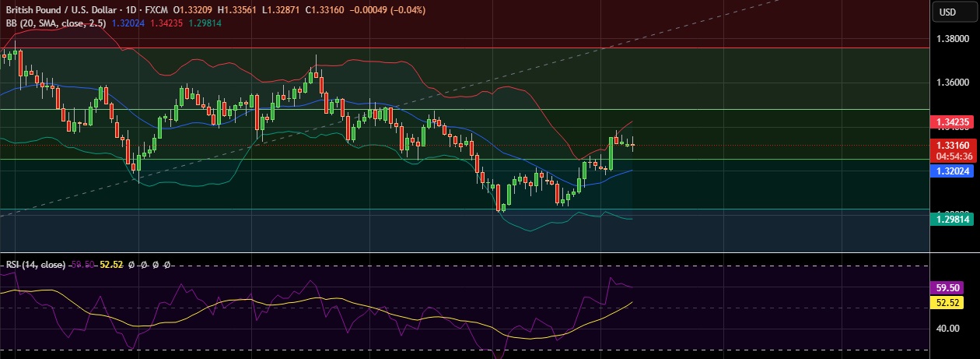Click the green 1.29814 lower band price label
The height and width of the screenshot is (359, 980).
pos(951,220)
